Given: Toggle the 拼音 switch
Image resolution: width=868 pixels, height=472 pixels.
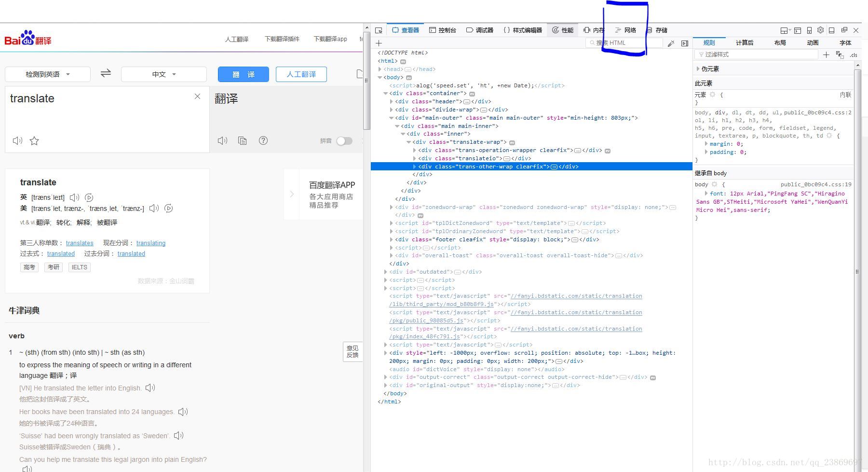Looking at the screenshot, I should pyautogui.click(x=344, y=141).
